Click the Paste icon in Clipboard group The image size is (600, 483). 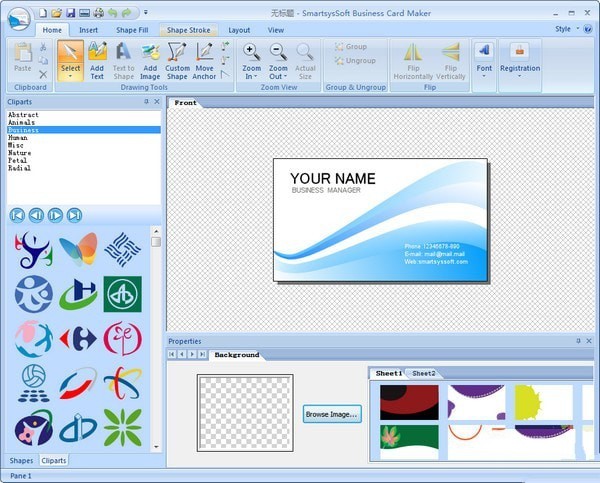(23, 57)
